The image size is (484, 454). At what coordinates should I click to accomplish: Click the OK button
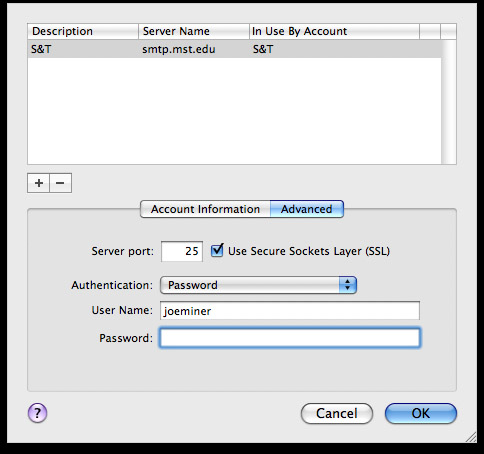421,413
